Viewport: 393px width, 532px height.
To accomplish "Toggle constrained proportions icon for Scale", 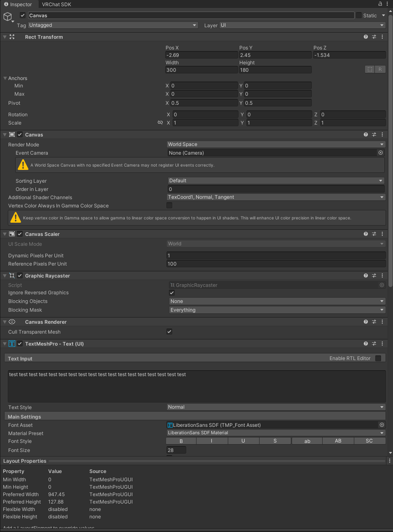I will [x=160, y=122].
